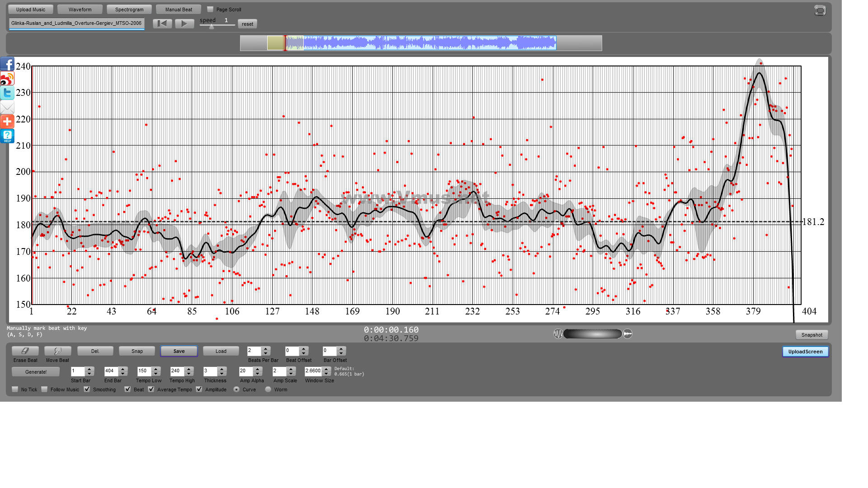The height and width of the screenshot is (488, 868).
Task: Click the Generate! button
Action: pos(36,372)
